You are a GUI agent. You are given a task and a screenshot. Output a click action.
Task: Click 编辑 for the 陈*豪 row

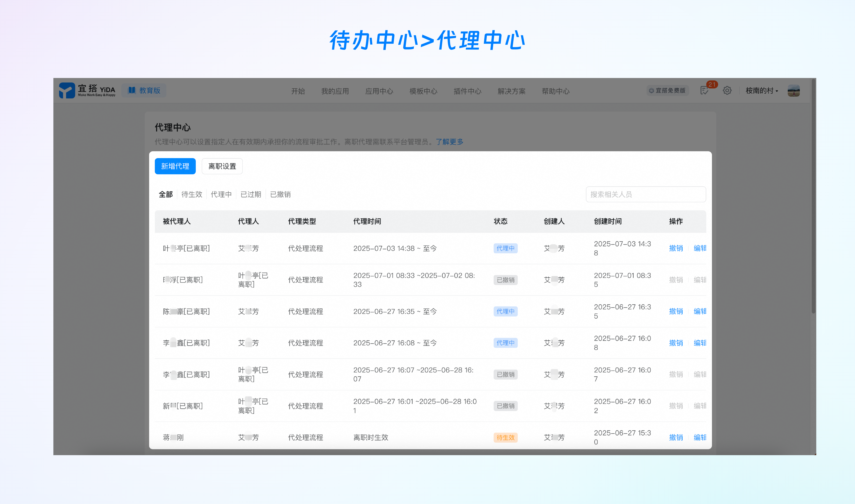pyautogui.click(x=700, y=311)
